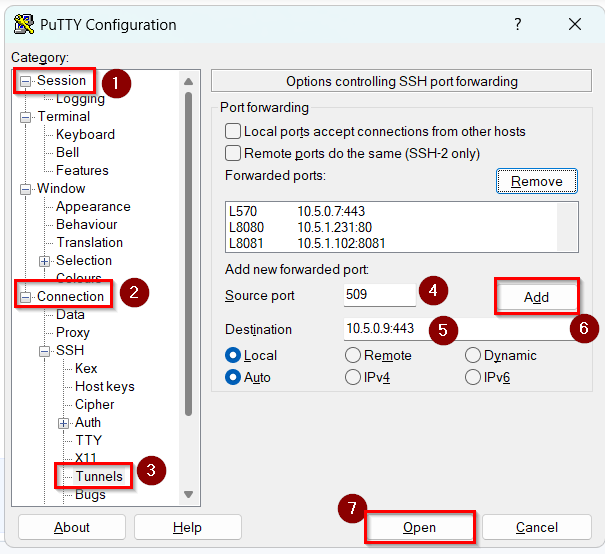The height and width of the screenshot is (554, 605).
Task: Open the Cipher category
Action: coord(95,404)
